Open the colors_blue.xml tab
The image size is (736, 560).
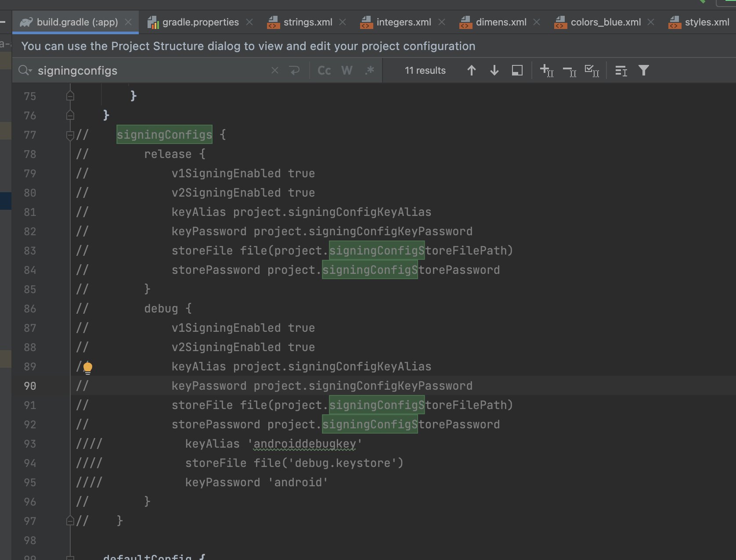[605, 22]
